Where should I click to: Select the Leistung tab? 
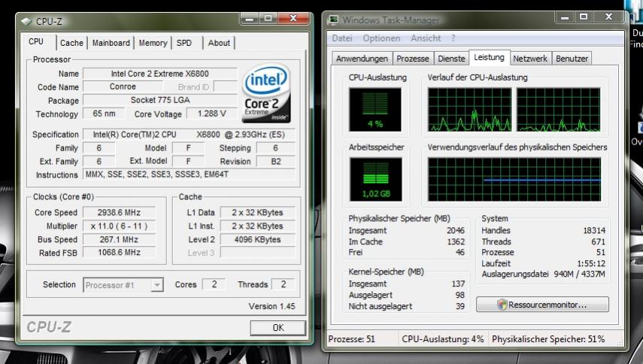pos(490,57)
